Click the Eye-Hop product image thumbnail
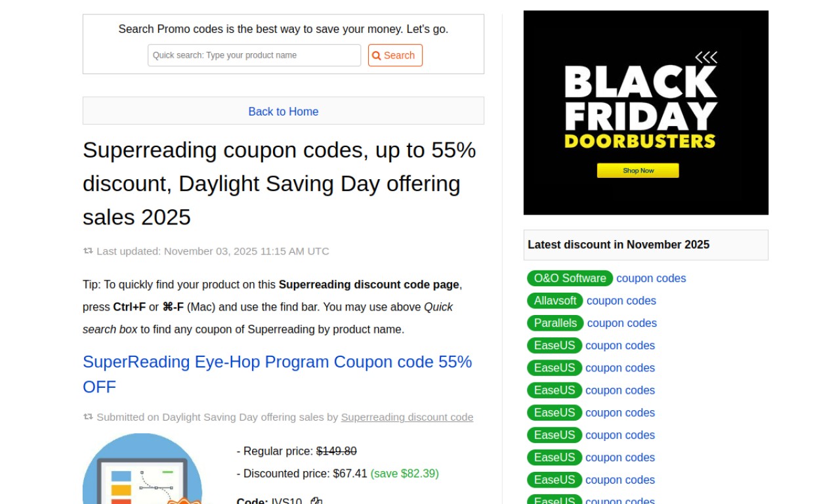 [x=142, y=472]
